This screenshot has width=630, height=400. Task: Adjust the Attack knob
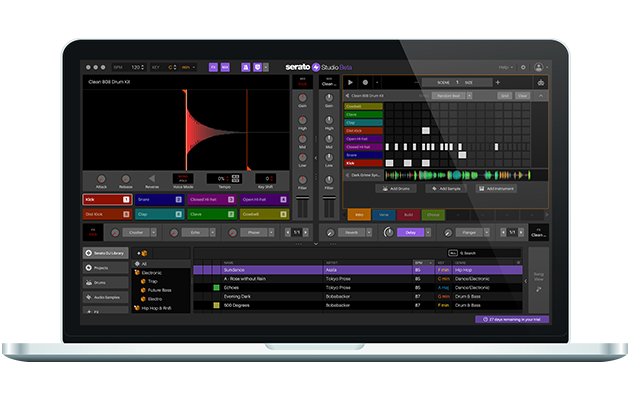[x=101, y=176]
